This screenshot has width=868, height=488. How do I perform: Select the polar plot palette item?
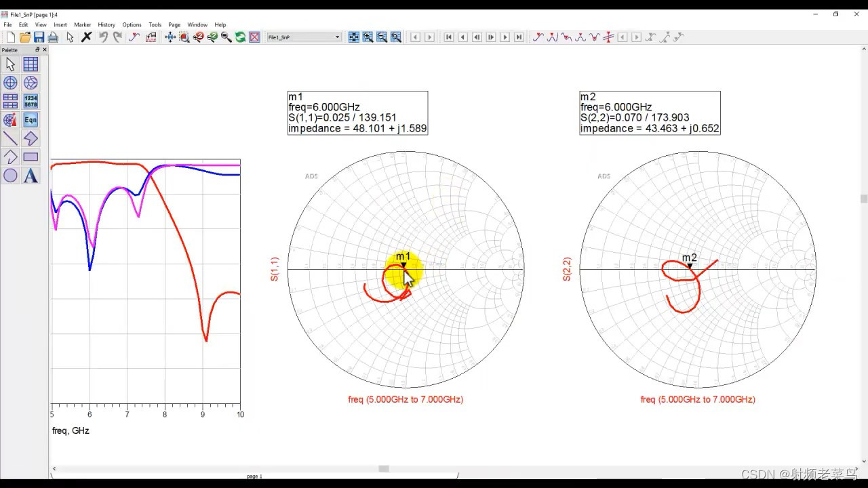pyautogui.click(x=10, y=83)
